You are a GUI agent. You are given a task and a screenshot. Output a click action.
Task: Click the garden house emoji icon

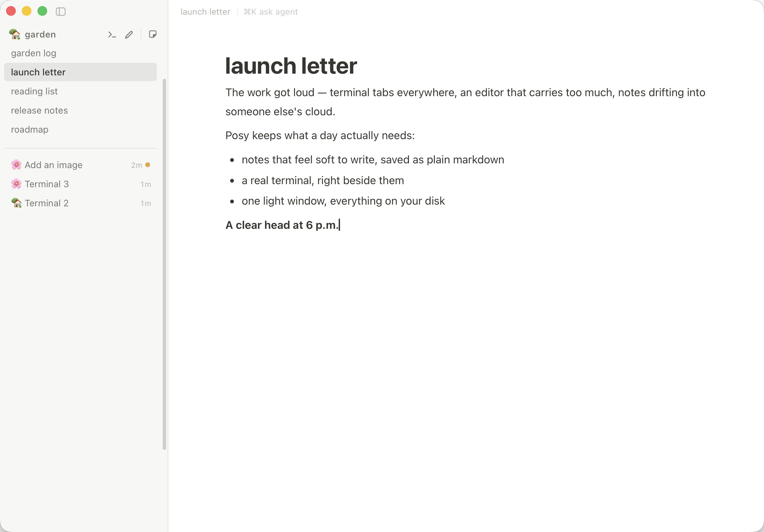tap(15, 34)
